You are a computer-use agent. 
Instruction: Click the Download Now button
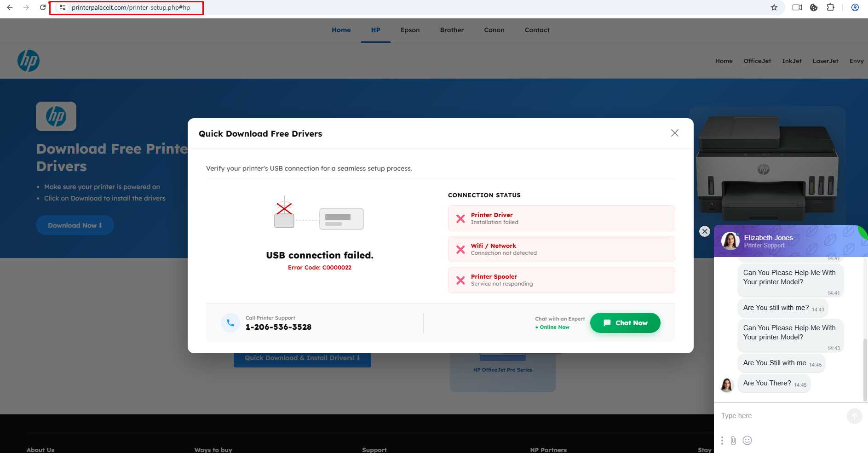(x=75, y=225)
